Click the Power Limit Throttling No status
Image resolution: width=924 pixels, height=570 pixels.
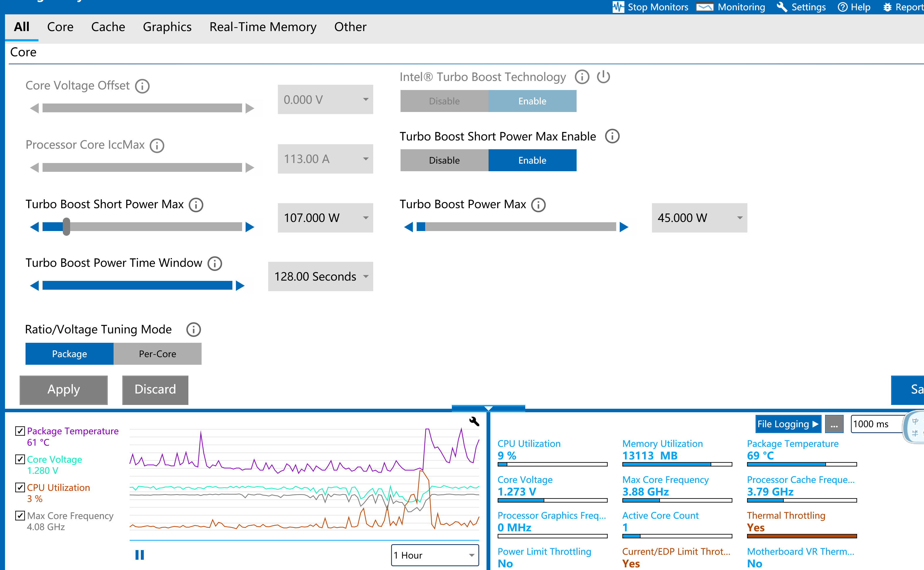tap(505, 564)
